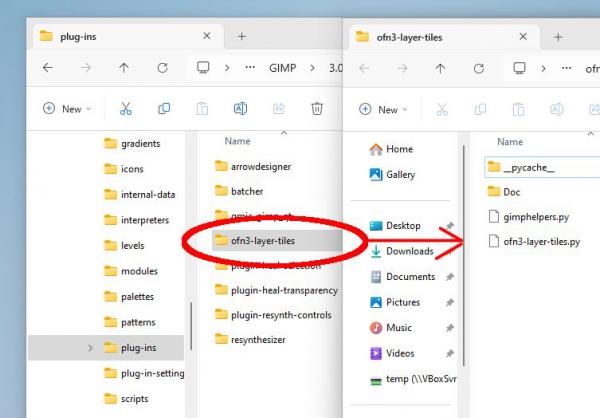Click Back arrow in ofn3-layer-tiles window
The image size is (600, 418).
[364, 69]
